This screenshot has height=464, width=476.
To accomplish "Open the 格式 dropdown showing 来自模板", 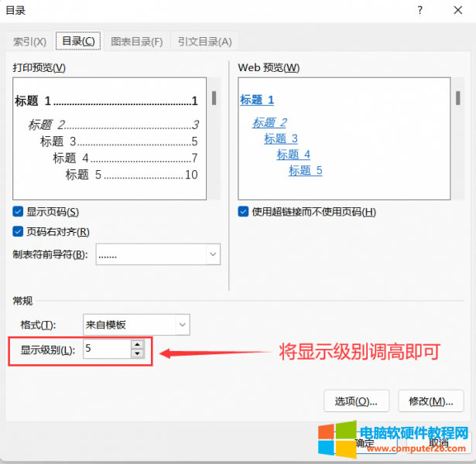I will (182, 324).
